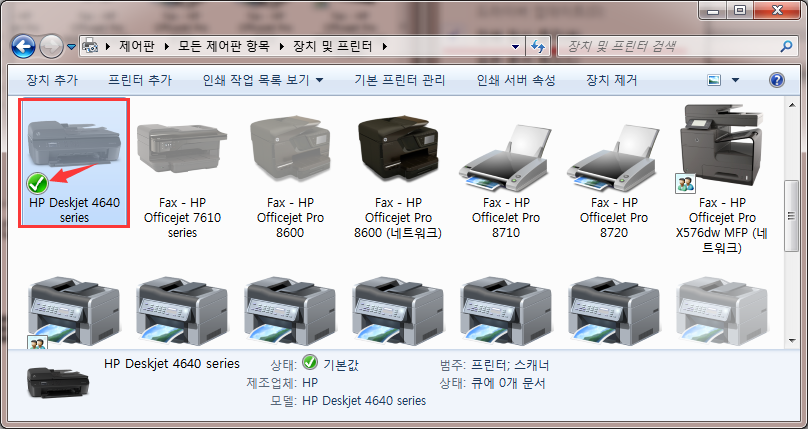Expand arrow after 제어판 breadcrumb
The image size is (808, 429).
[x=166, y=46]
